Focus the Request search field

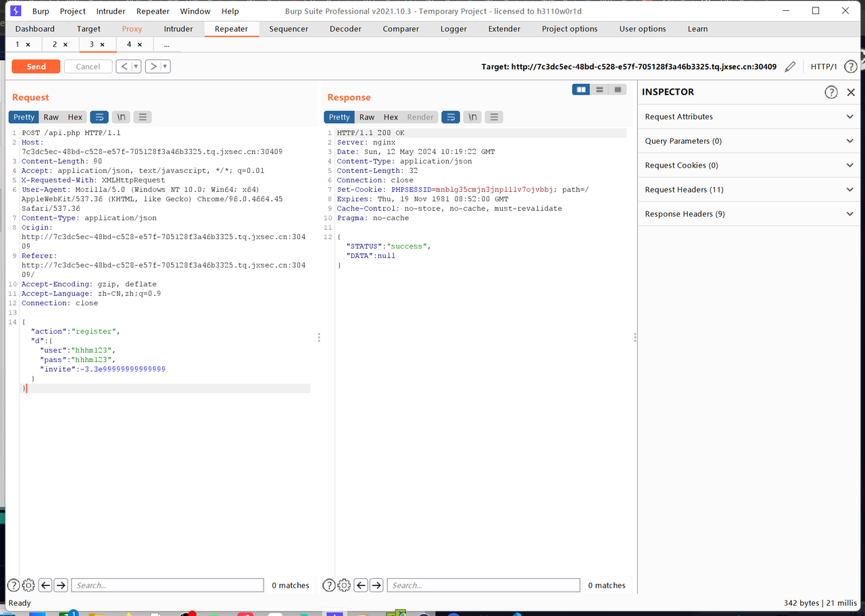(168, 585)
